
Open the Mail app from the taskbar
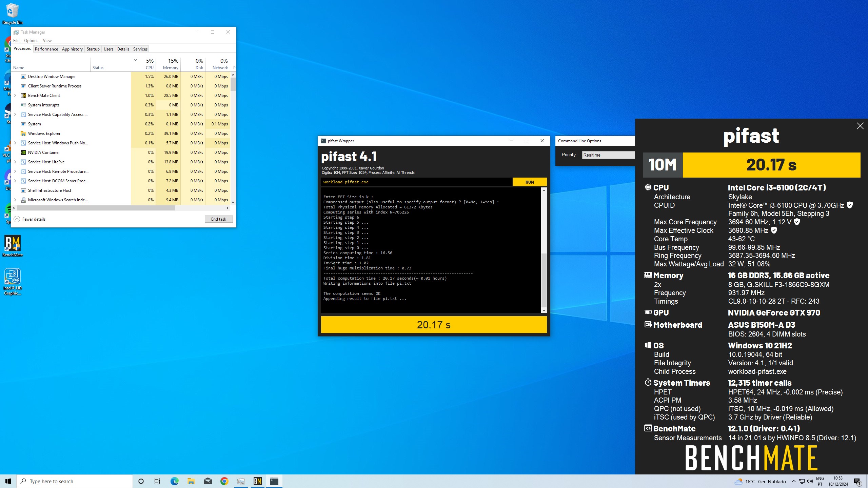(208, 481)
